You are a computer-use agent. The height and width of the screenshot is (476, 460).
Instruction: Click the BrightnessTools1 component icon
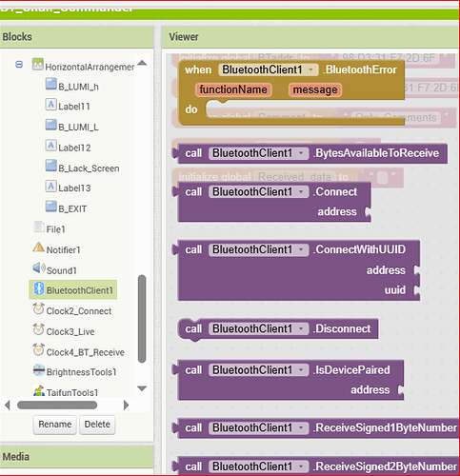coord(39,370)
